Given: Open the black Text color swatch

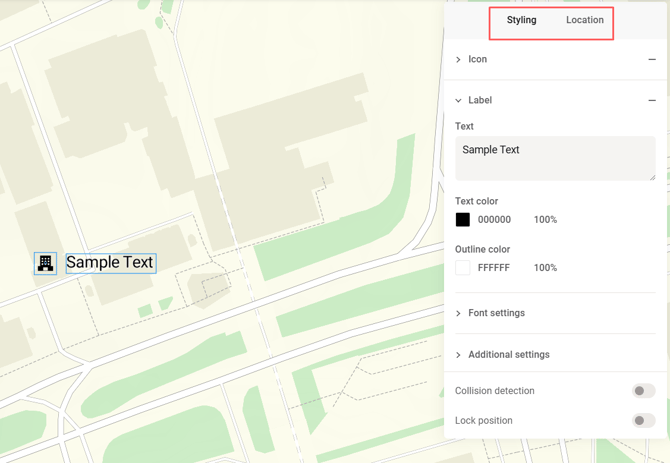Looking at the screenshot, I should point(463,220).
